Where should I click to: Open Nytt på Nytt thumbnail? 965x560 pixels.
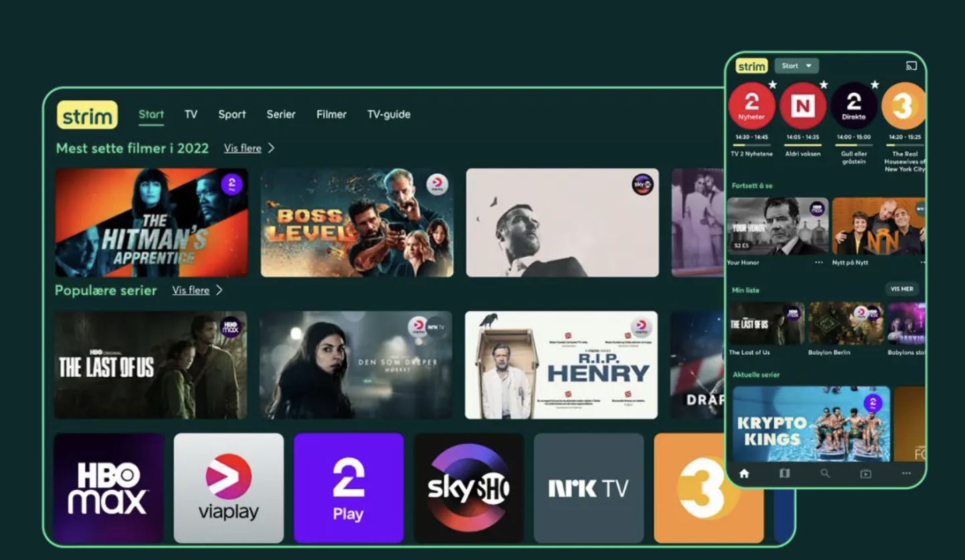coord(879,226)
